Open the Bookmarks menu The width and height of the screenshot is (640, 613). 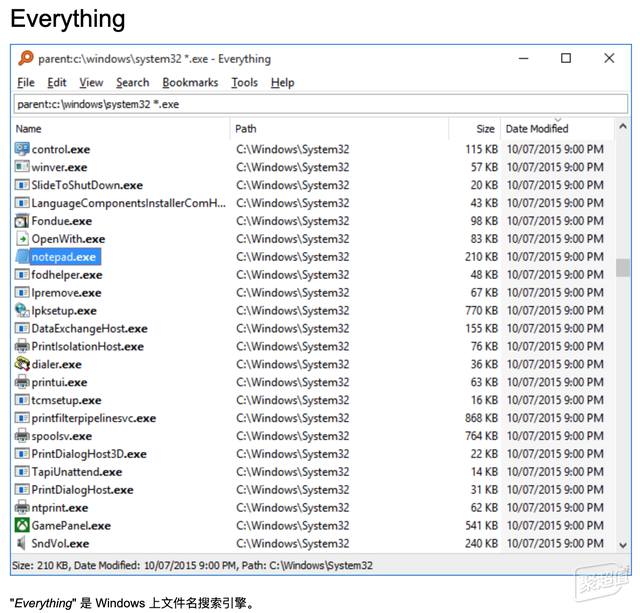tap(190, 82)
